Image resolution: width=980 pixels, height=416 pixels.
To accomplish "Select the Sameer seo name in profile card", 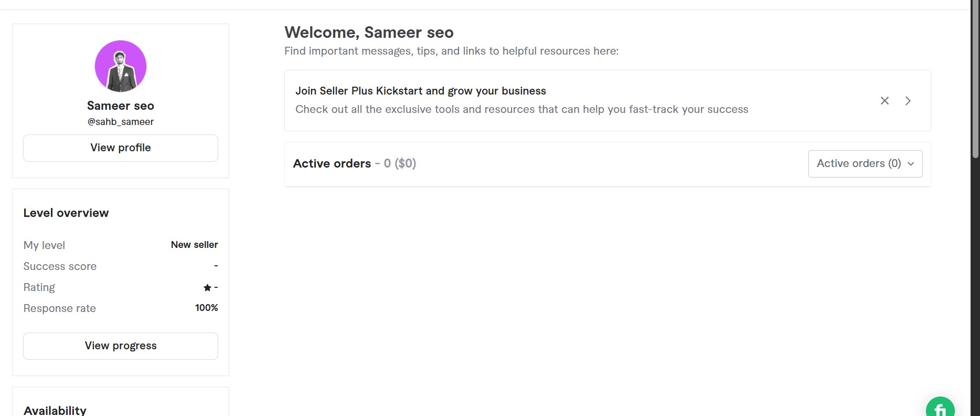I will [x=121, y=106].
